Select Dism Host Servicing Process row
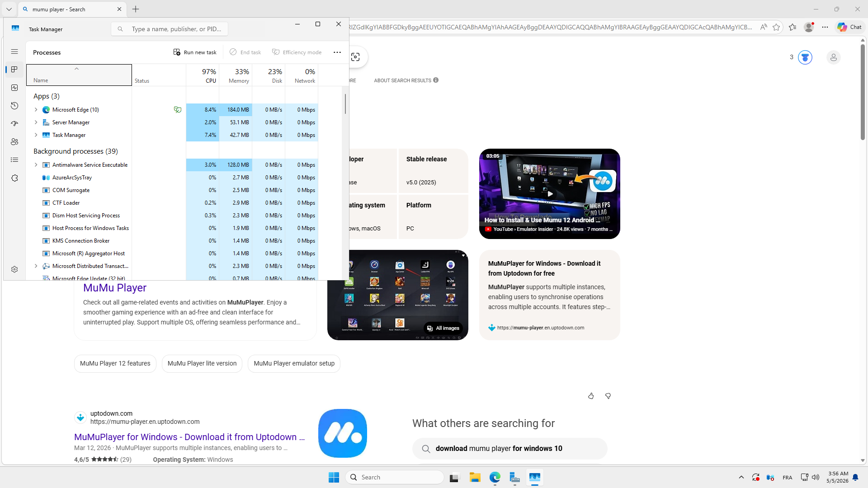Viewport: 868px width, 488px height. [172, 216]
